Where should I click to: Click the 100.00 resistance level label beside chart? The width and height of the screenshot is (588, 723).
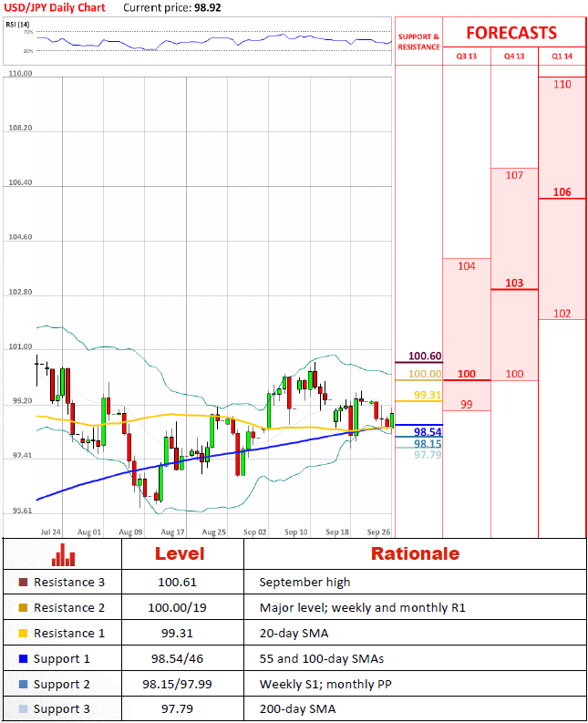tap(425, 374)
